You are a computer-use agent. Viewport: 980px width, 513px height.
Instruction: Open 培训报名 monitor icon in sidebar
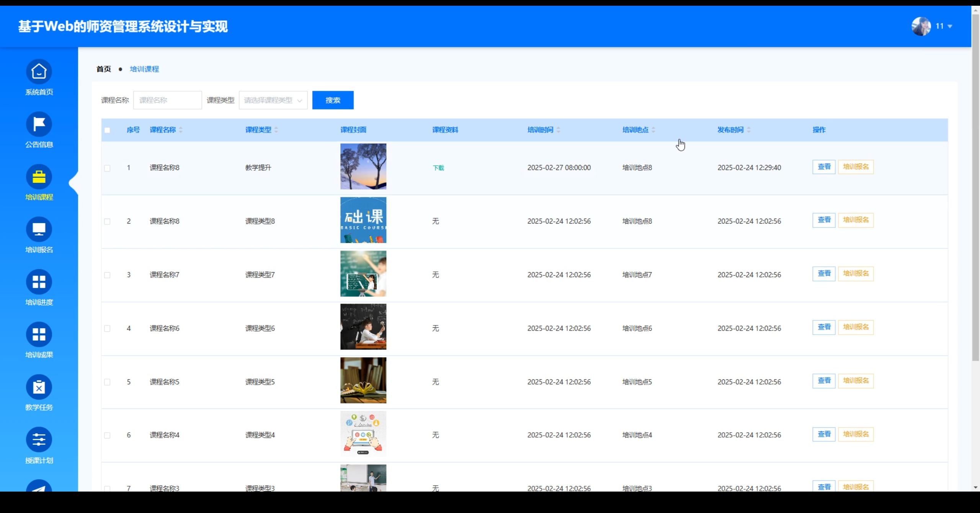[x=39, y=229]
